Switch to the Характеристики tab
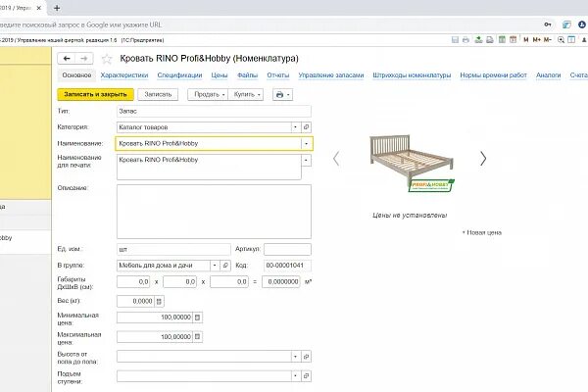 pyautogui.click(x=124, y=75)
